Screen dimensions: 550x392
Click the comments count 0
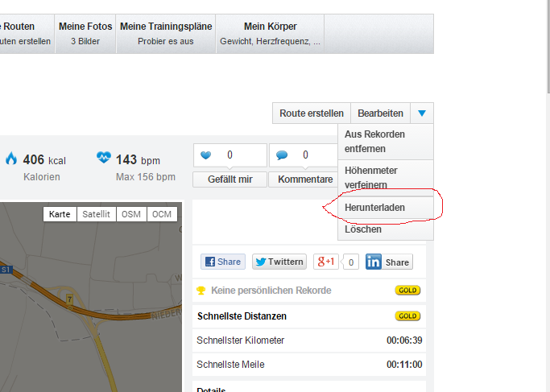pyautogui.click(x=305, y=155)
